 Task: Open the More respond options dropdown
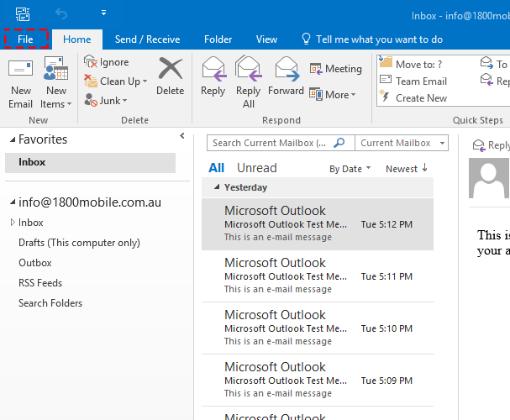[333, 95]
